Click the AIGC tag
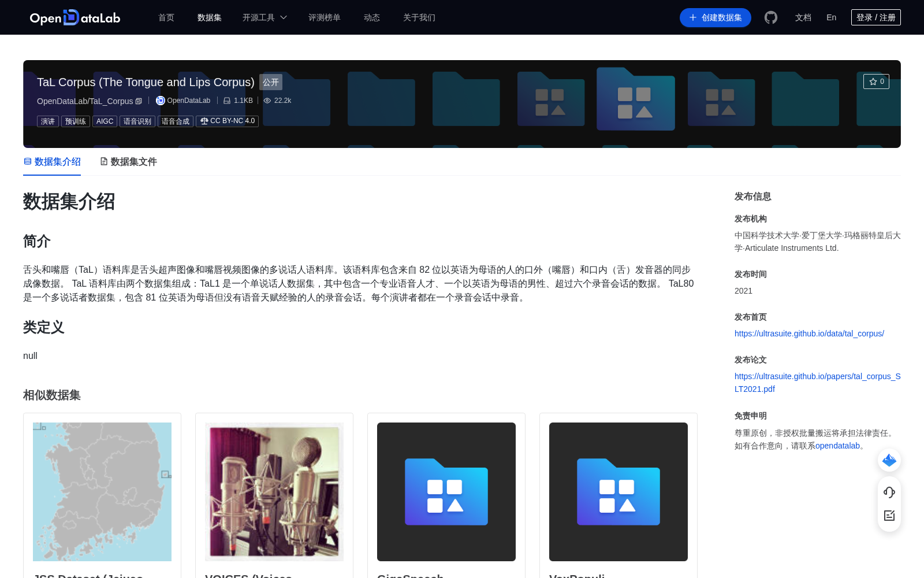Image resolution: width=924 pixels, height=578 pixels. click(x=105, y=121)
